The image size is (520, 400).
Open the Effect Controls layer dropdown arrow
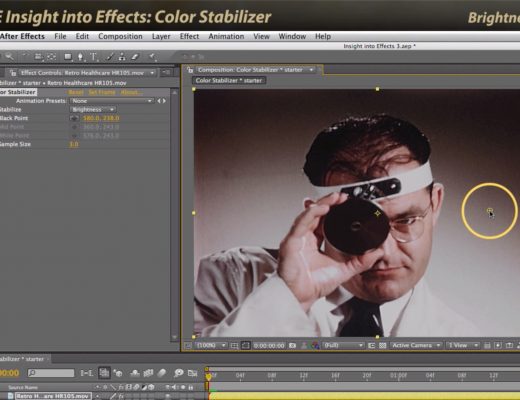pyautogui.click(x=152, y=73)
